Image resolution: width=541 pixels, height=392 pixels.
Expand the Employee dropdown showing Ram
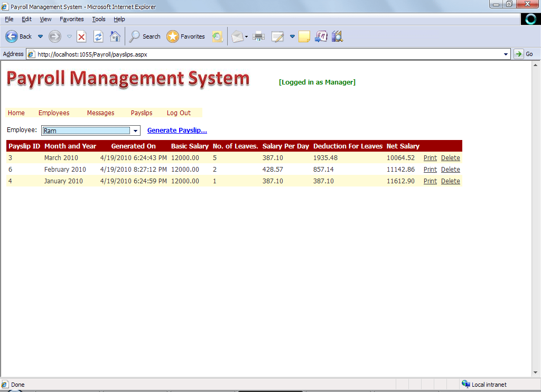[135, 131]
